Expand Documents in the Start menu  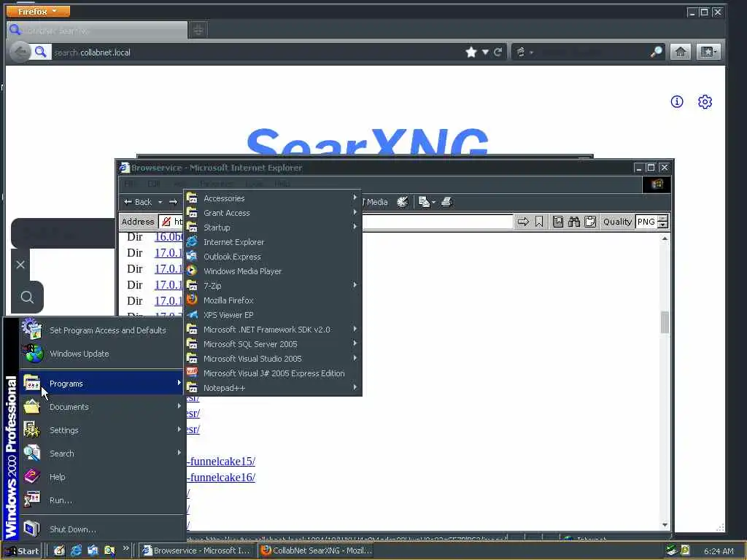pos(102,407)
